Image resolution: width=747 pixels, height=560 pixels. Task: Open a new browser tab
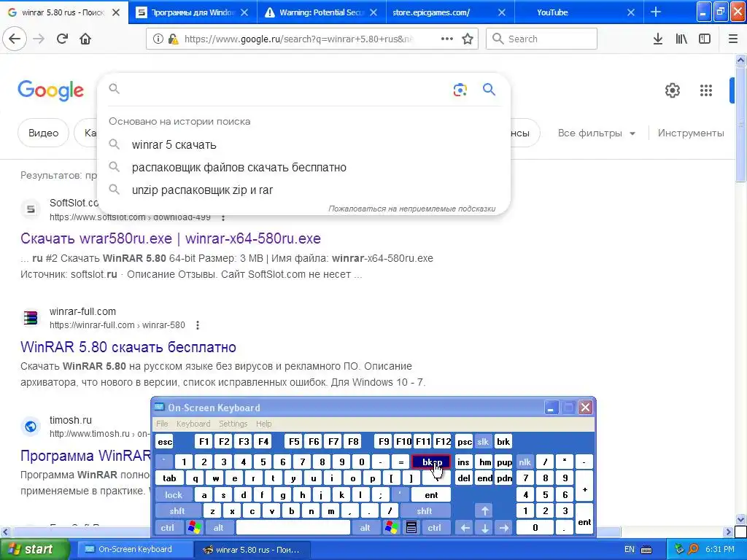tap(656, 12)
